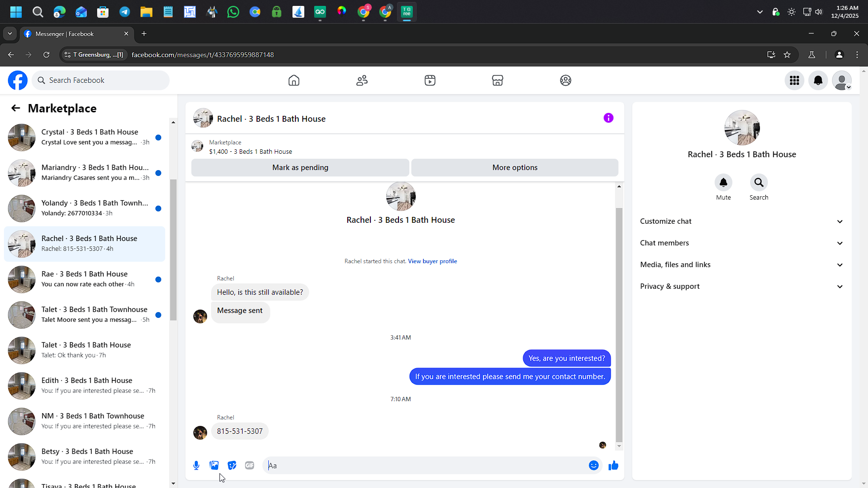Open Betsy's 3 Beds 1 Bath House chat

click(85, 457)
